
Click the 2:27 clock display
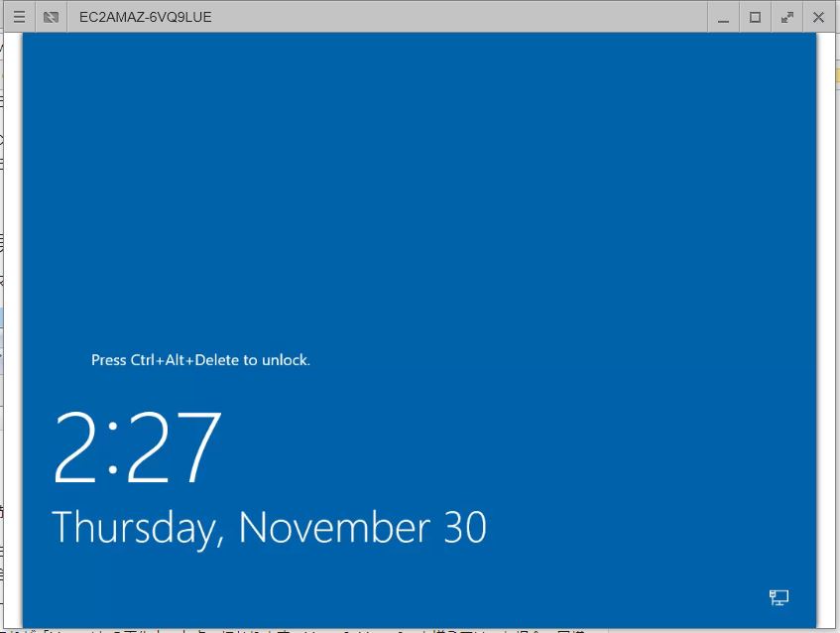tap(137, 447)
